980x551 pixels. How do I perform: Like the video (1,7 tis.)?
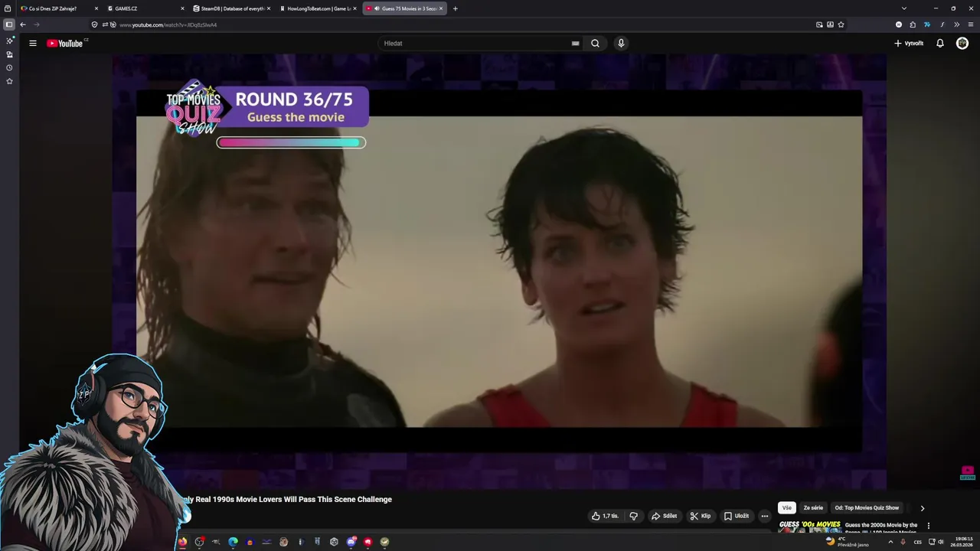point(605,516)
